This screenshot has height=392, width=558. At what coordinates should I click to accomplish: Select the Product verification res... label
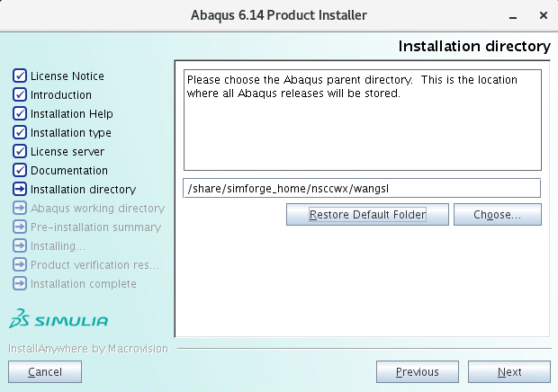[94, 264]
